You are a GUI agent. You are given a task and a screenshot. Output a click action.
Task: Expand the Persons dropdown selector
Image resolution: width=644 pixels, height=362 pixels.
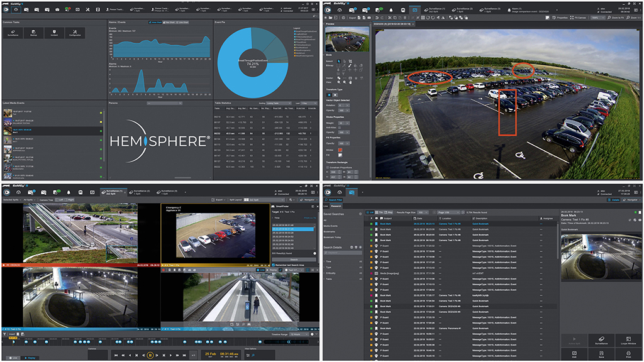pyautogui.click(x=165, y=102)
